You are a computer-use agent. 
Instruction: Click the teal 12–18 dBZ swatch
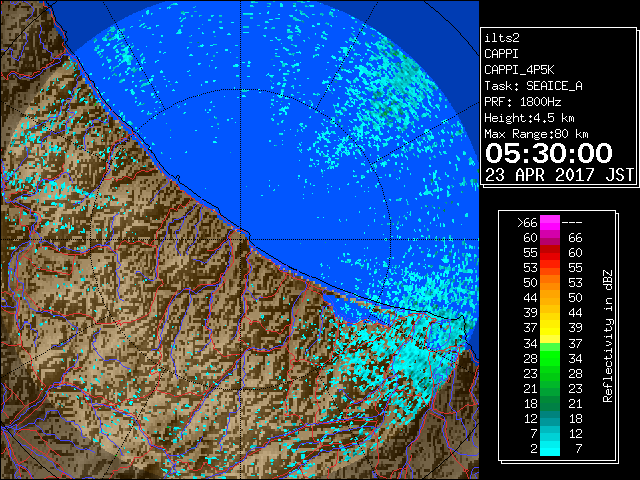[550, 418]
